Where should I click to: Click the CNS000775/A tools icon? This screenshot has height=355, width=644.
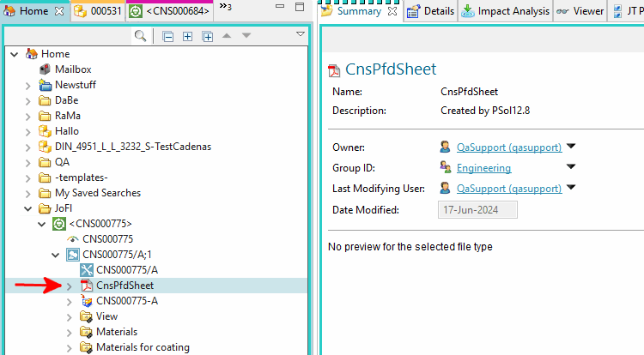click(87, 270)
